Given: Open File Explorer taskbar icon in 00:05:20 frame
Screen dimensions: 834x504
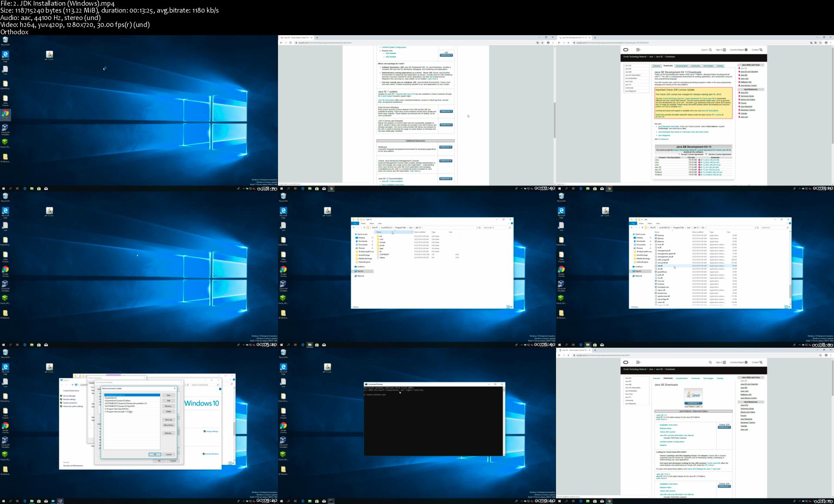Looking at the screenshot, I should point(32,345).
